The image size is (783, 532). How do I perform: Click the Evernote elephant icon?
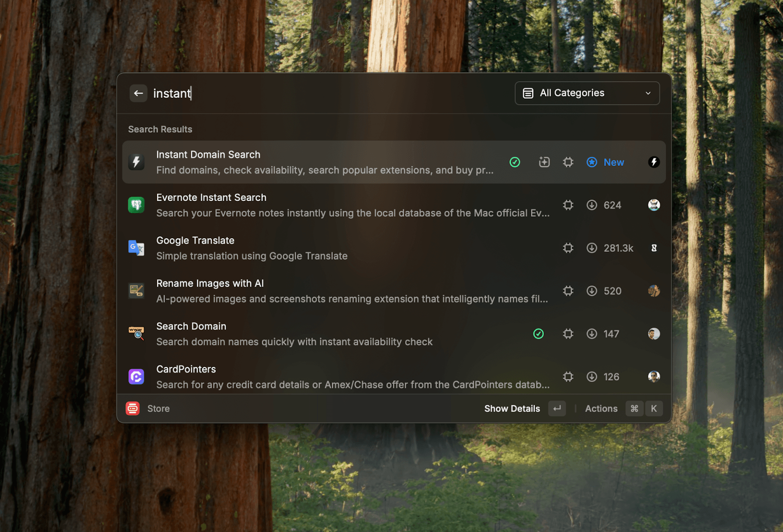point(137,205)
